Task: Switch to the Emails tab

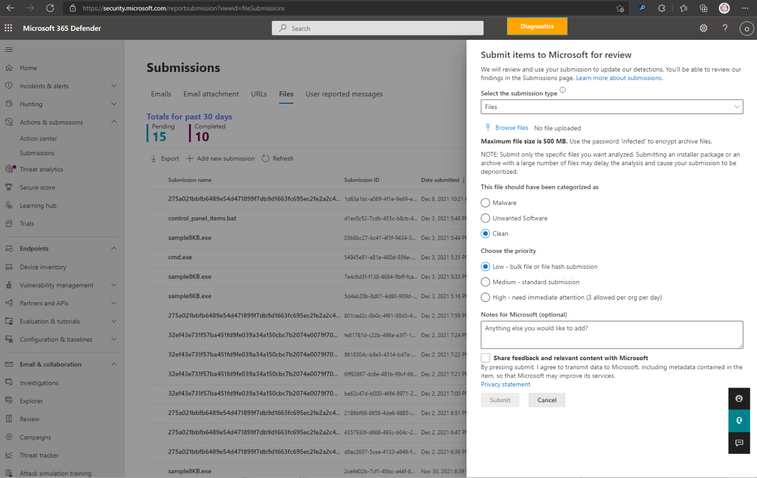Action: pos(161,94)
